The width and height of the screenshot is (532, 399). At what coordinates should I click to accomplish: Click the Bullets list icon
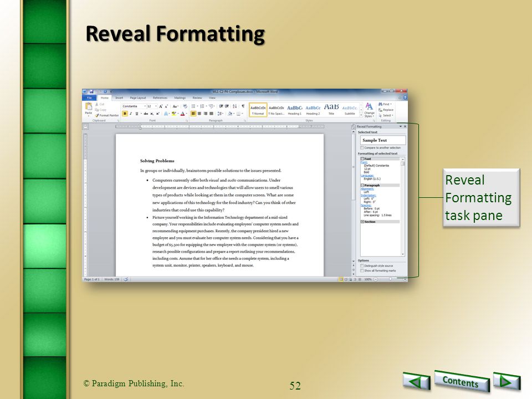(193, 106)
